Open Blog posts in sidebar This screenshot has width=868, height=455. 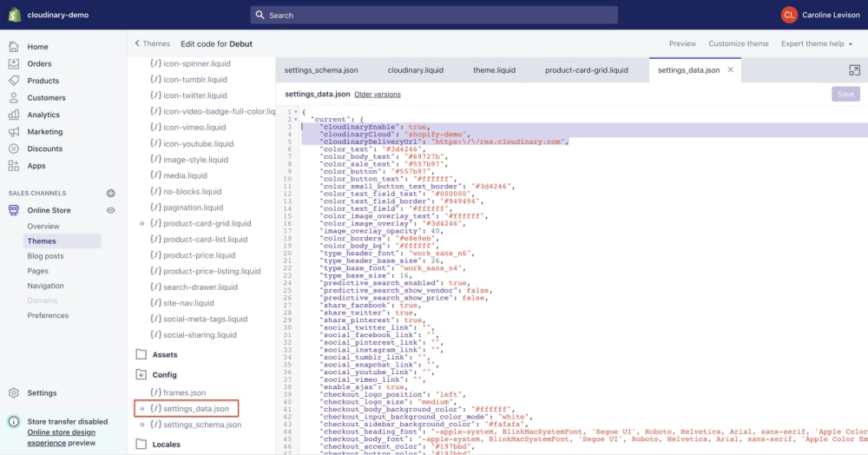(45, 256)
